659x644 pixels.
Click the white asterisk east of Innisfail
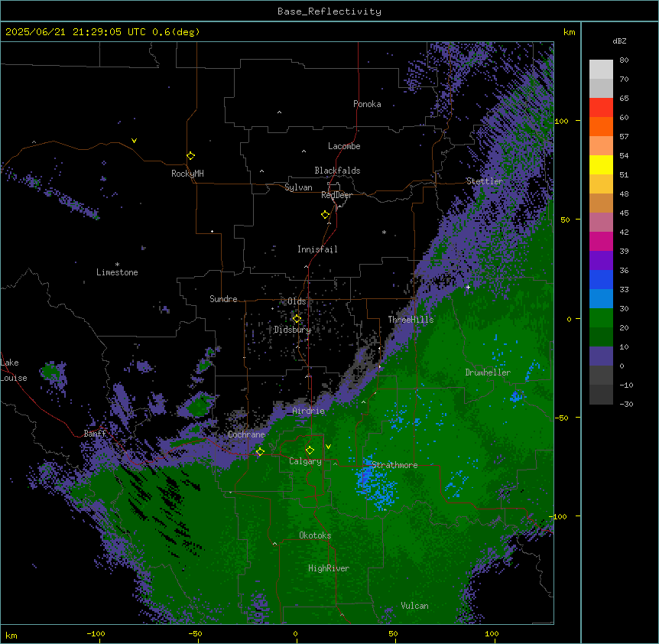tap(384, 232)
